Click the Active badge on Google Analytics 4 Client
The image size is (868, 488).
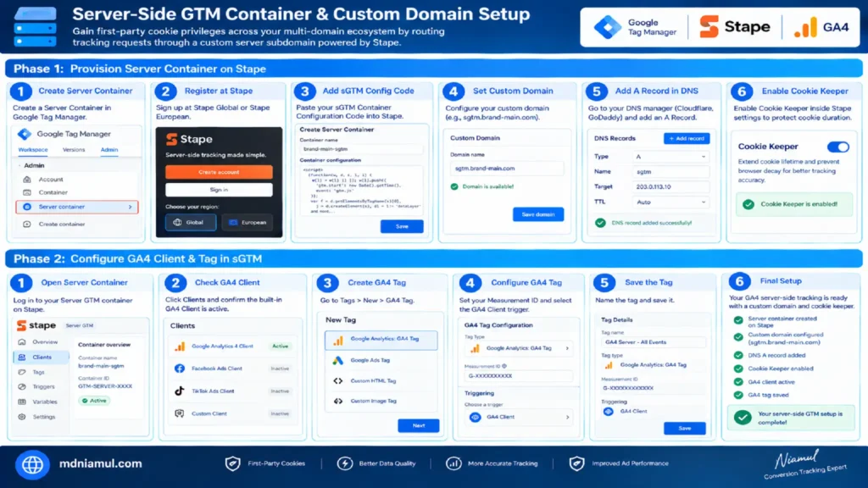pyautogui.click(x=280, y=347)
